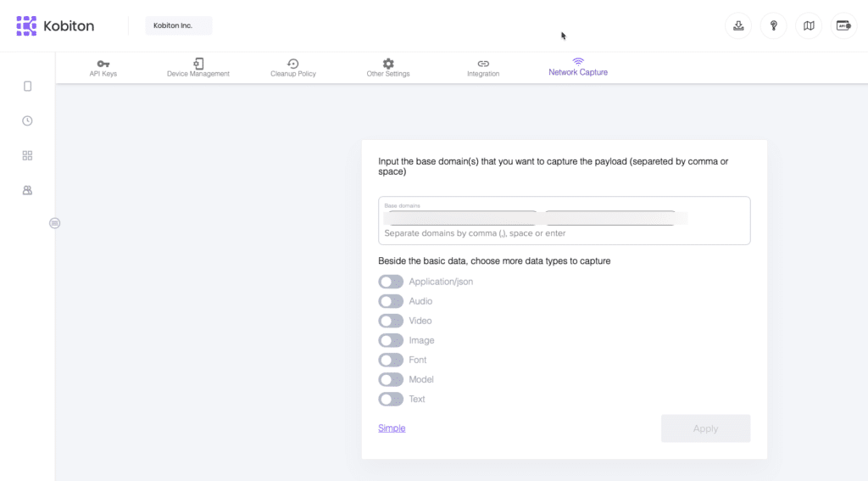Viewport: 868px width, 481px height.
Task: Select Network Capture tab label
Action: pyautogui.click(x=578, y=73)
